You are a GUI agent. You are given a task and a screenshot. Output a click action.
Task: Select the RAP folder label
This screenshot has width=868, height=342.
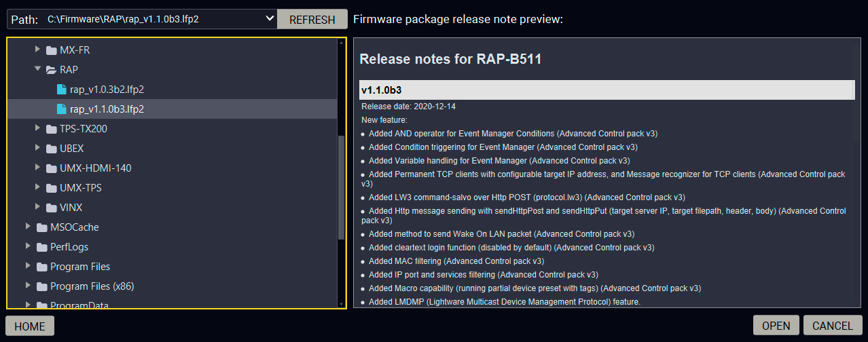click(69, 70)
